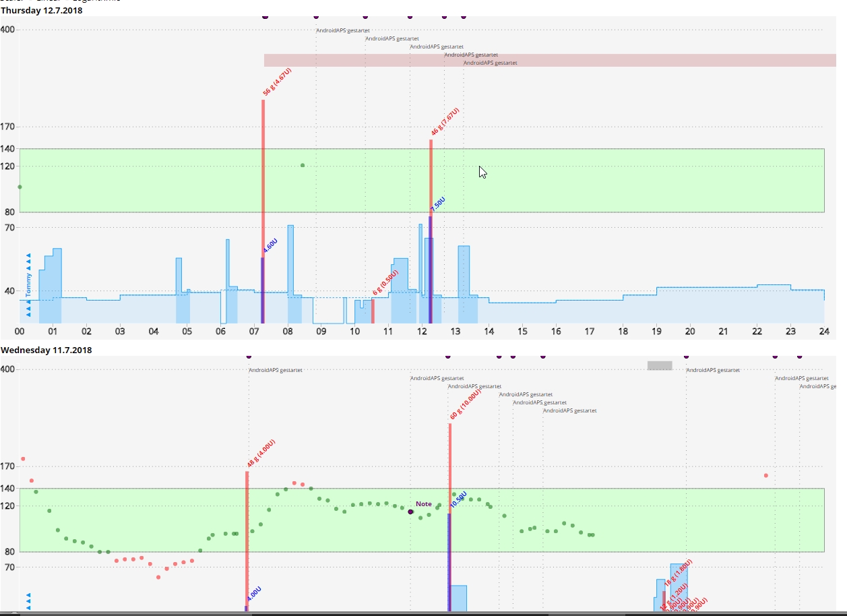This screenshot has height=616, width=847.
Task: Click hour label "21" on Thursday axis
Action: pyautogui.click(x=724, y=331)
